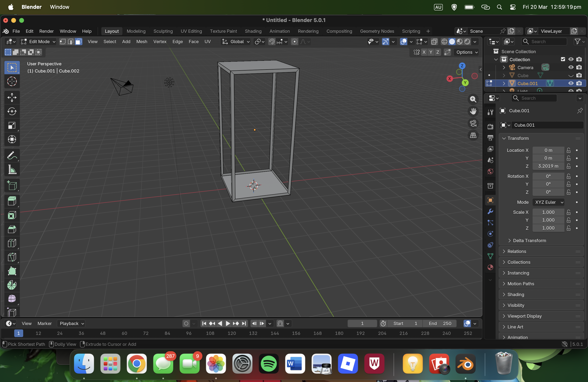Select the Annotate pencil tool
The height and width of the screenshot is (382, 588).
coord(12,155)
